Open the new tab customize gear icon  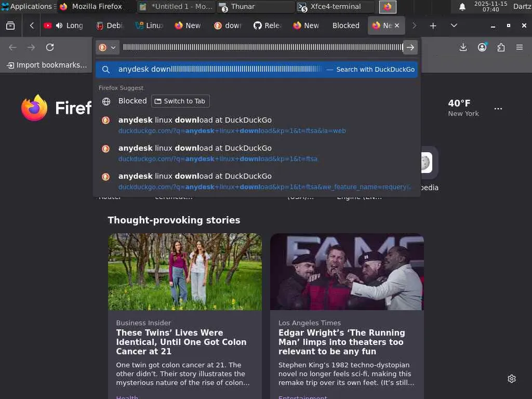512,379
